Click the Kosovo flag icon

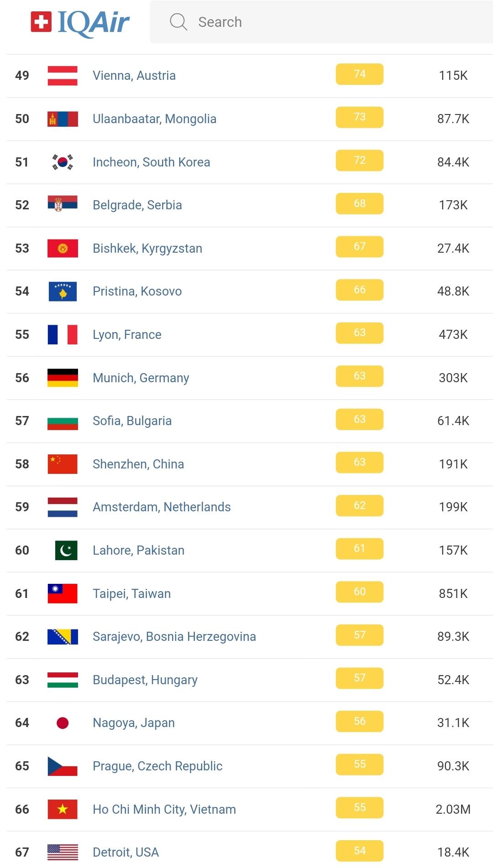[x=63, y=291]
